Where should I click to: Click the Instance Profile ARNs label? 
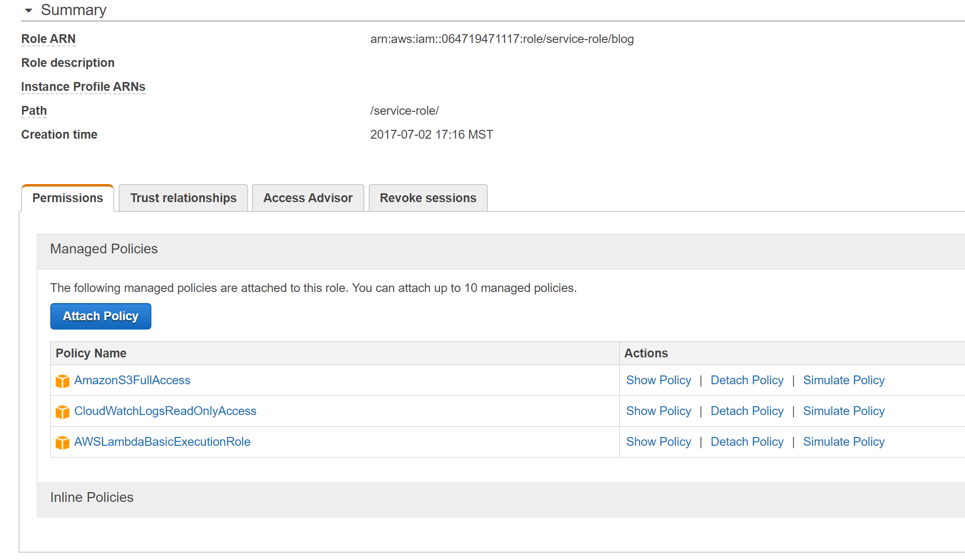83,87
